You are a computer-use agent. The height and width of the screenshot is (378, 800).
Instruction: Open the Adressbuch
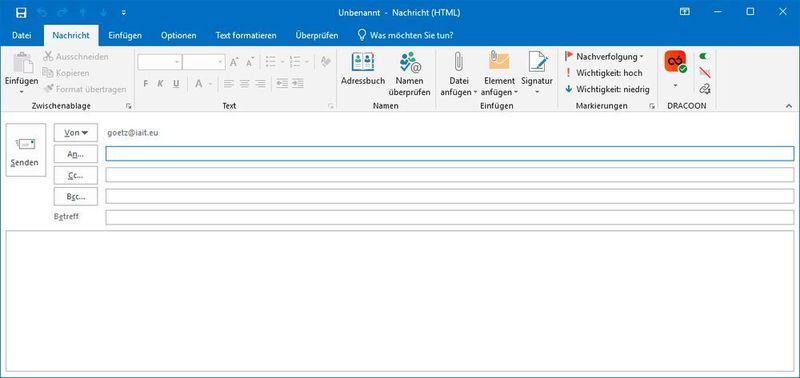tap(363, 69)
